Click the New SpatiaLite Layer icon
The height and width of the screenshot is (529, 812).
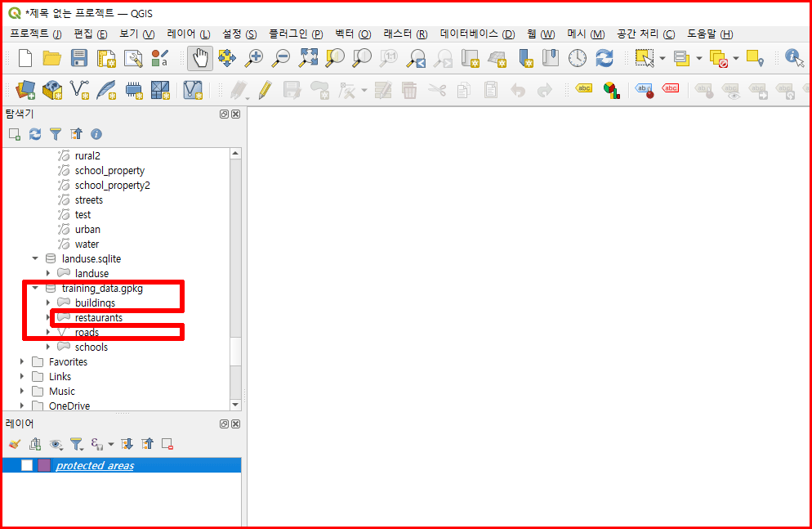point(106,90)
